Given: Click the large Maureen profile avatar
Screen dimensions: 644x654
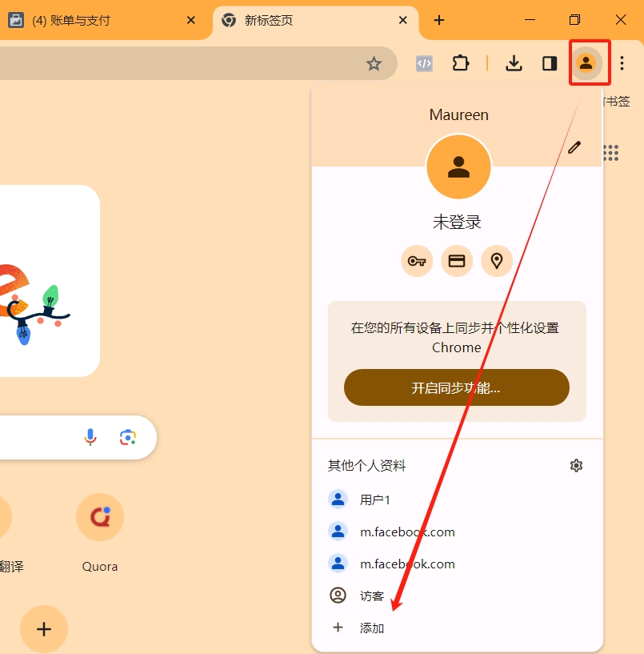Looking at the screenshot, I should [x=458, y=167].
